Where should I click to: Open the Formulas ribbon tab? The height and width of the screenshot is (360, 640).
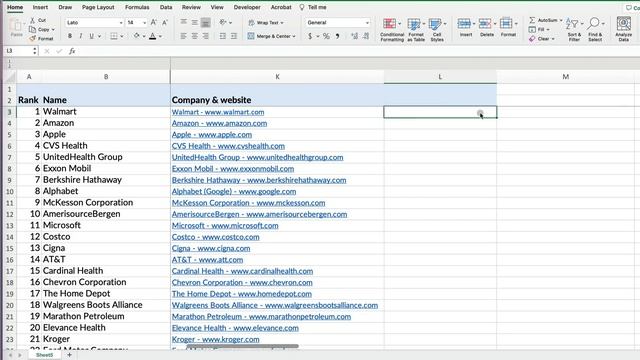click(137, 7)
